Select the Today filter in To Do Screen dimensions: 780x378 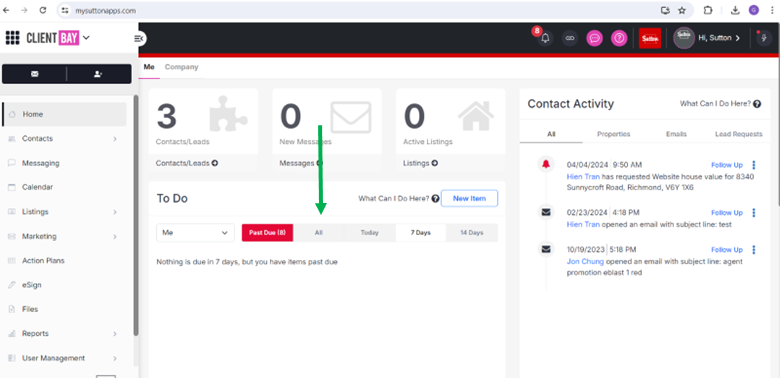[370, 233]
